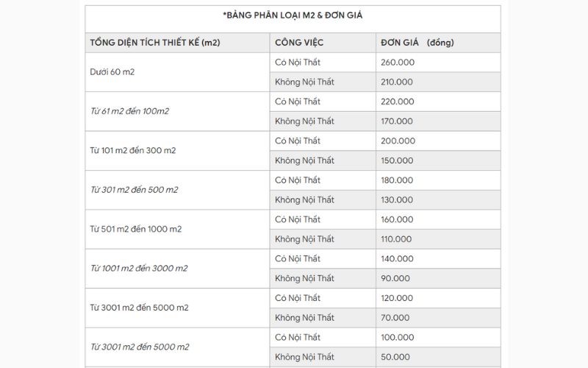The height and width of the screenshot is (368, 588).
Task: Click the table title "BẢNG PHÂN LOẠI M2 & ĐƠN GIÁ"
Action: (x=293, y=15)
